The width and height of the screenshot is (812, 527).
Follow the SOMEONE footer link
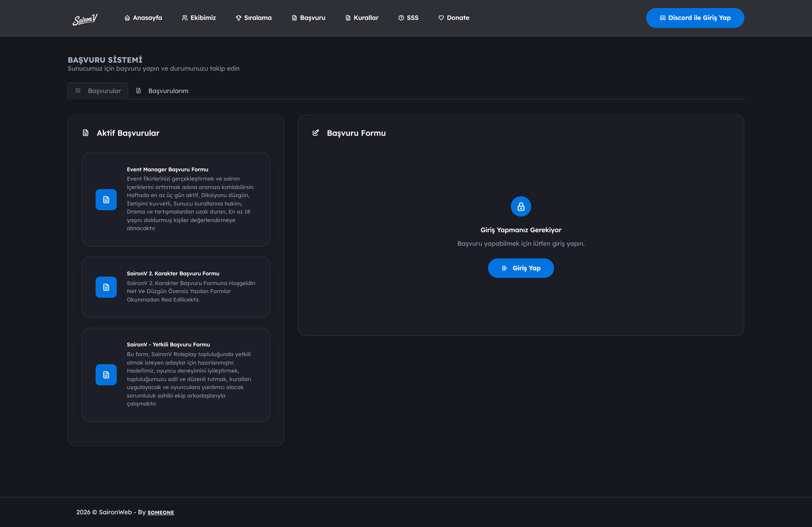[161, 512]
